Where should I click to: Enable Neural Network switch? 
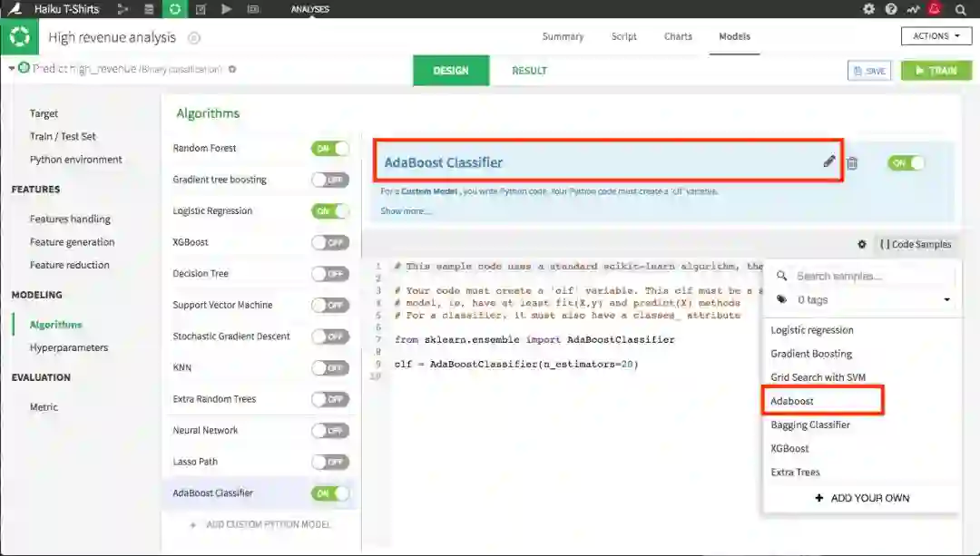pyautogui.click(x=330, y=431)
